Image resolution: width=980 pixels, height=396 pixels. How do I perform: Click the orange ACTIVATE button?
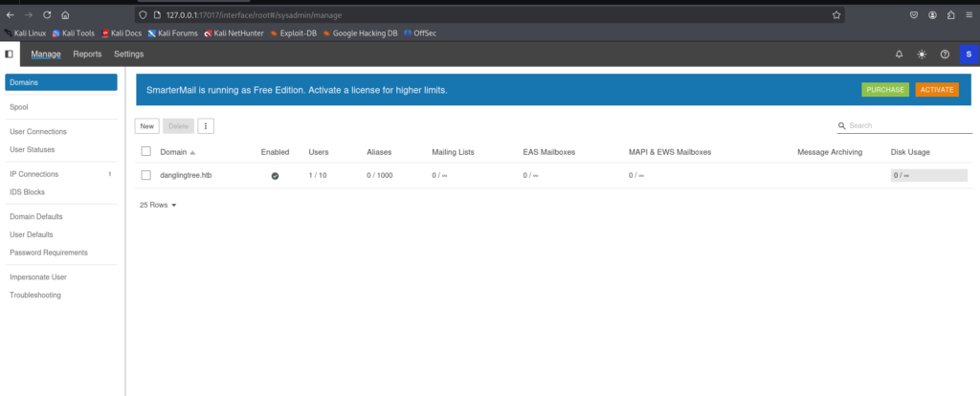coord(937,90)
